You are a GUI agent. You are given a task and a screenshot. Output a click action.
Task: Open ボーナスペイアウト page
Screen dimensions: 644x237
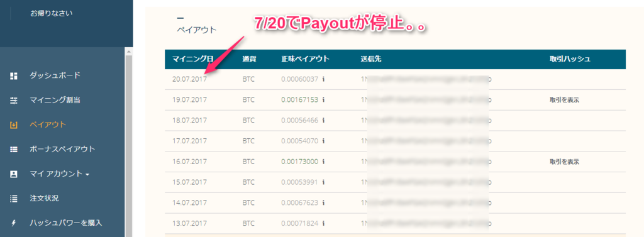point(62,149)
